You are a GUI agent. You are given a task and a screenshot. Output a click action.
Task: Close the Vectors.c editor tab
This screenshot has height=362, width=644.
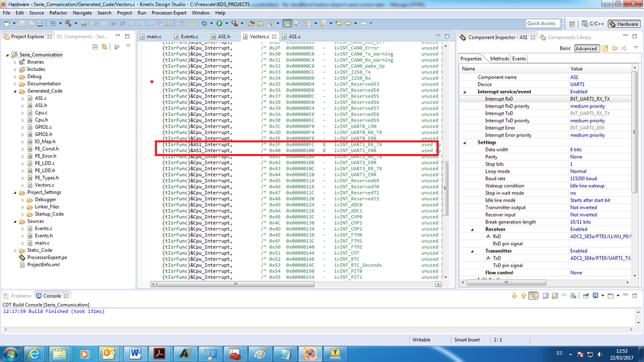coord(274,37)
